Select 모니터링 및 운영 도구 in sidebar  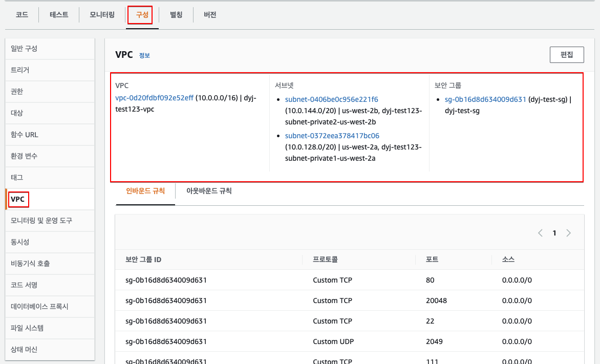pyautogui.click(x=41, y=220)
